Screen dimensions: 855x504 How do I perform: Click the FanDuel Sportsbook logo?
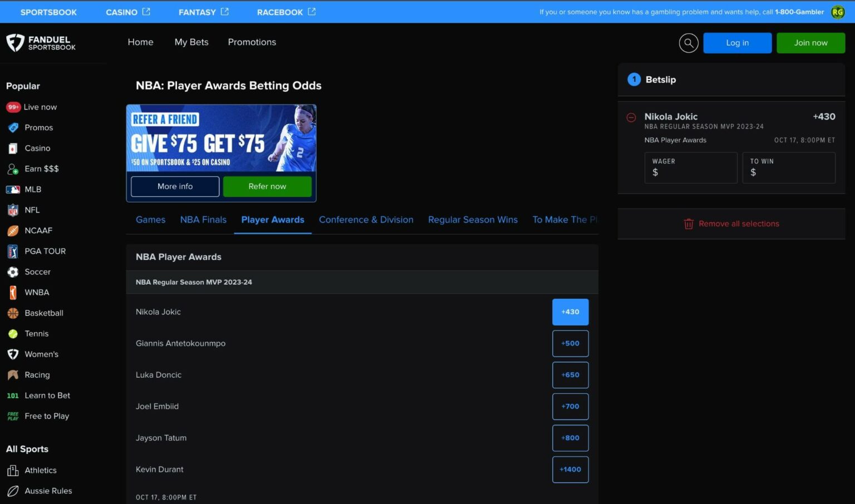coord(41,43)
